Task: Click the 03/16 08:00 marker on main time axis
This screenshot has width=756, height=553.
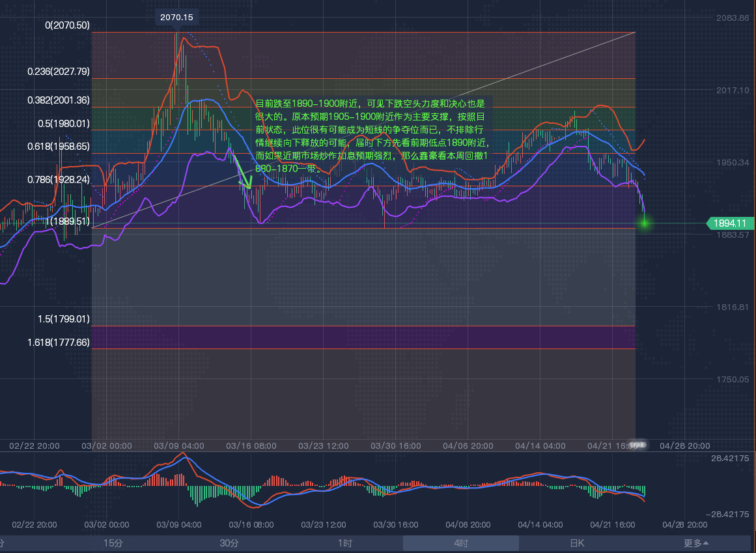Action: pyautogui.click(x=250, y=446)
